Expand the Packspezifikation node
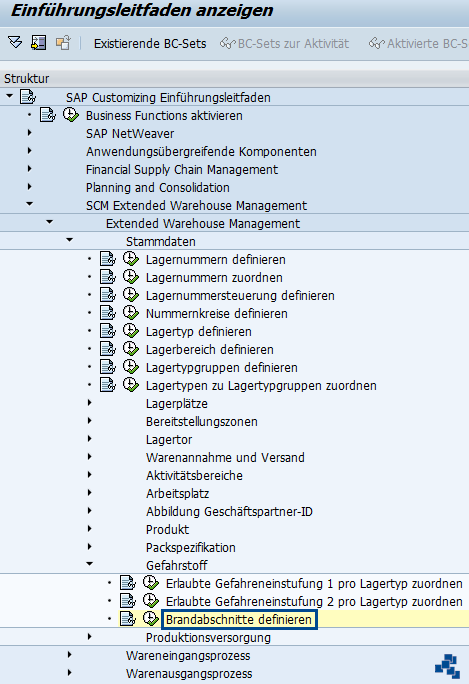Viewport: 469px width, 684px height. pyautogui.click(x=89, y=546)
